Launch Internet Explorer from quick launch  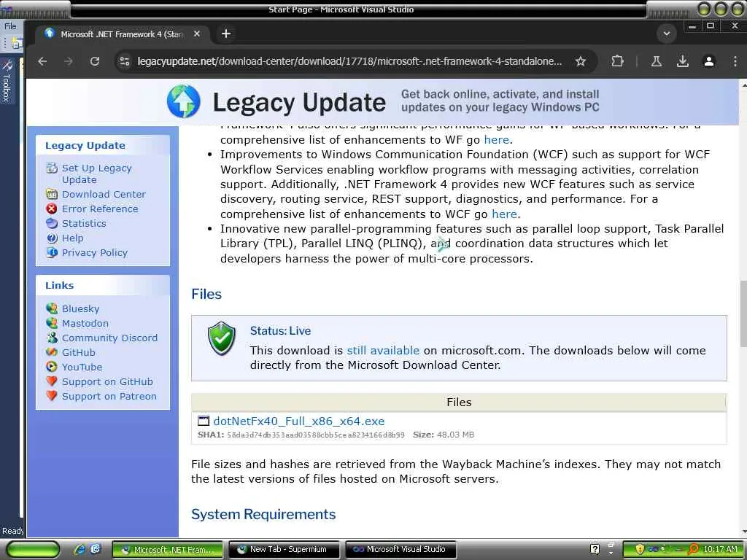80,550
